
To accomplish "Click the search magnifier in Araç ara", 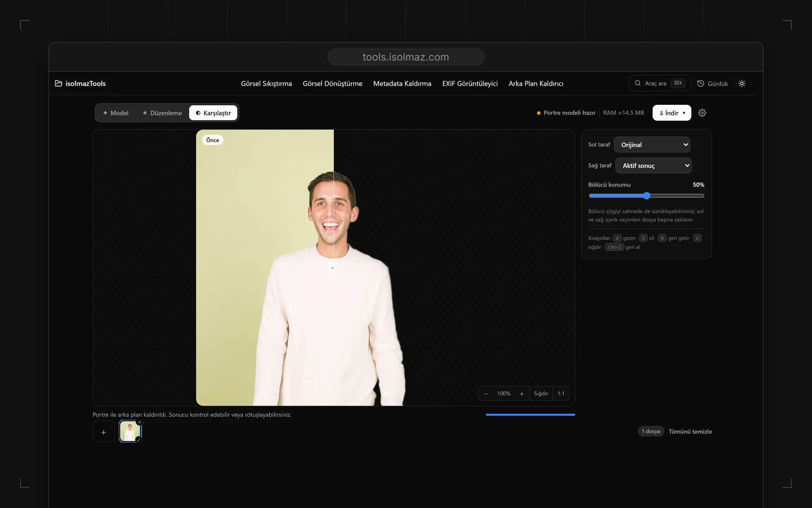I will tap(638, 83).
